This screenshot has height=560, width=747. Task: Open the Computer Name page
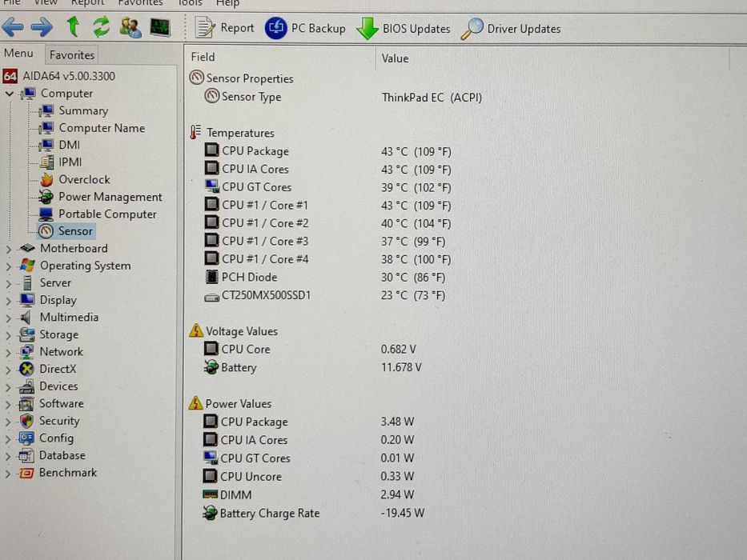[x=92, y=128]
